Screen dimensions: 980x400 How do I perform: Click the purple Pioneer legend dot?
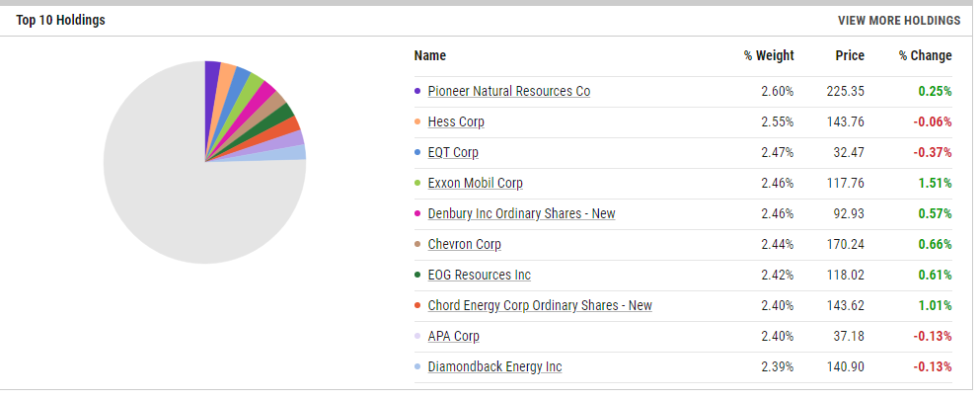(418, 91)
